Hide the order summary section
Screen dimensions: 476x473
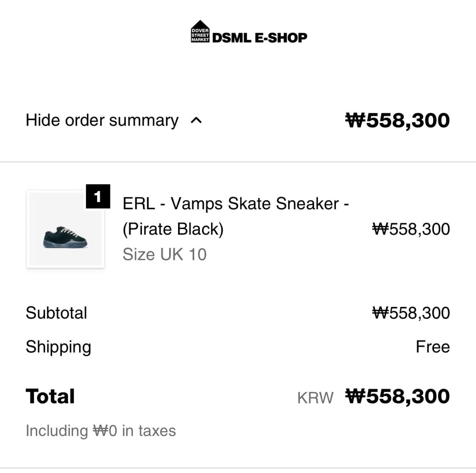[102, 120]
